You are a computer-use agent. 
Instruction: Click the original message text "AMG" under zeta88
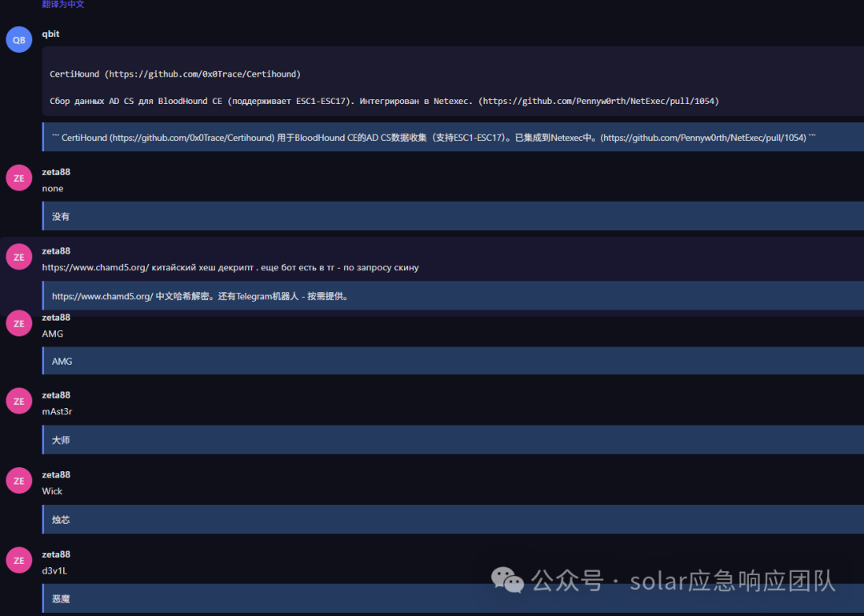(53, 334)
